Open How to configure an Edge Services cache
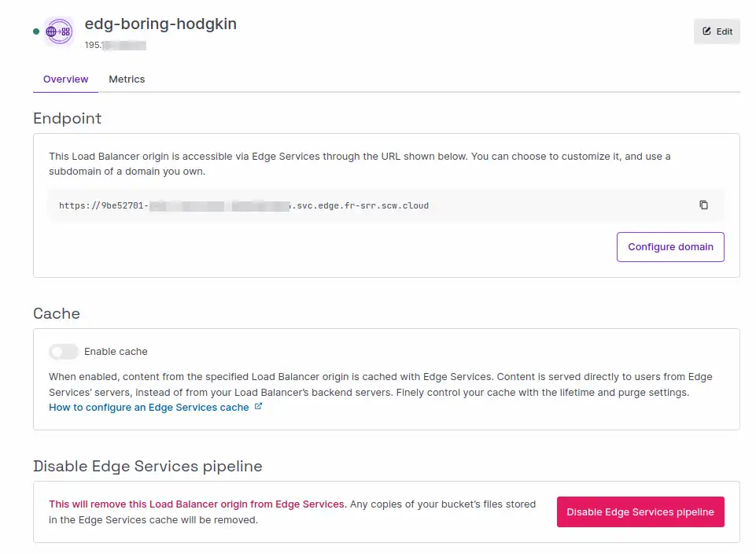This screenshot has height=554, width=756. point(149,408)
